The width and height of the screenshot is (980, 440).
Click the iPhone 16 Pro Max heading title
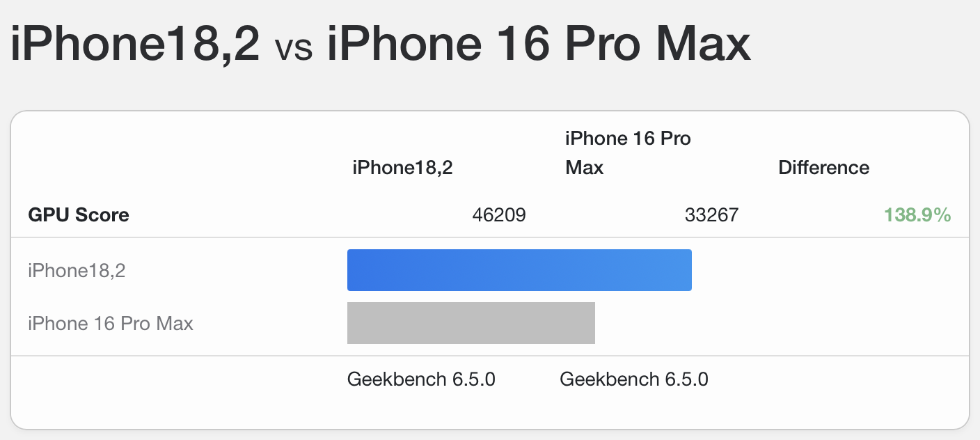coord(539,43)
